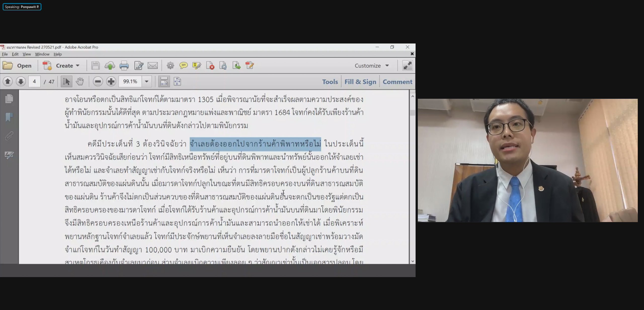Save the file with the floppy disk icon
Viewport: 644px width, 310px height.
(x=95, y=66)
